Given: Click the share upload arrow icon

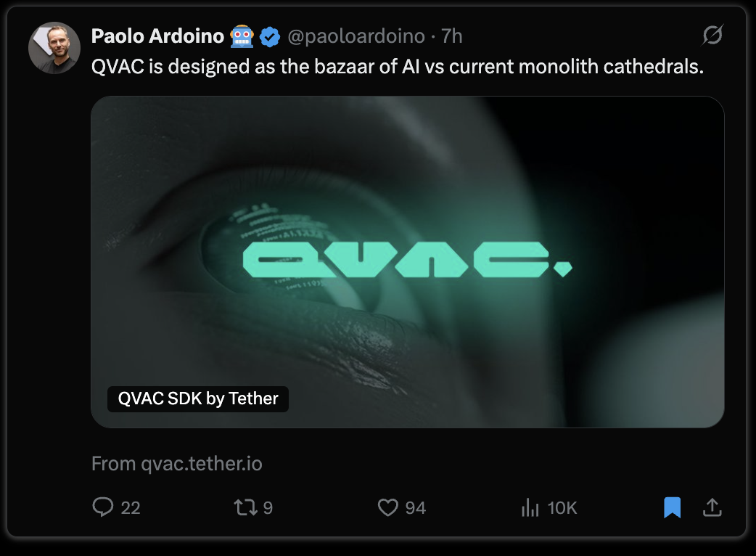Looking at the screenshot, I should click(x=712, y=507).
